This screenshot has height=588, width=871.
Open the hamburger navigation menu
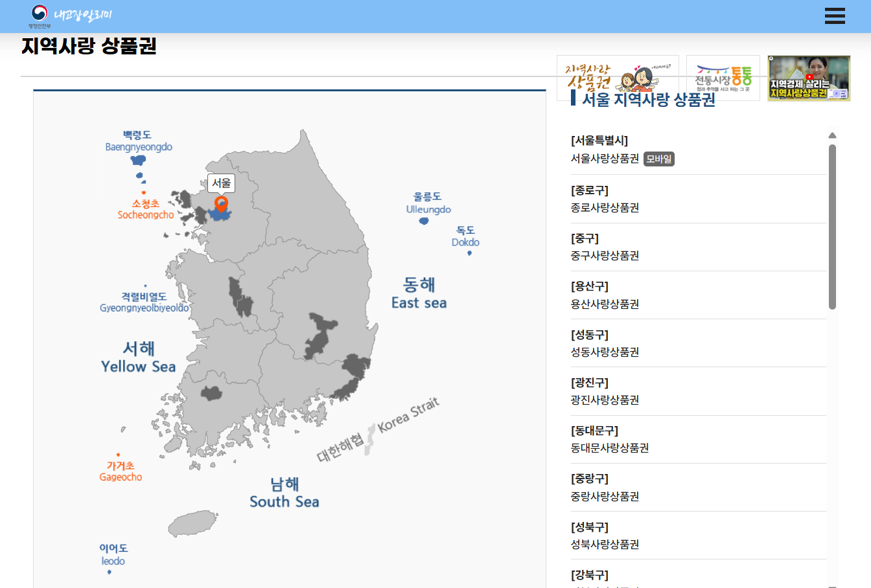point(835,16)
